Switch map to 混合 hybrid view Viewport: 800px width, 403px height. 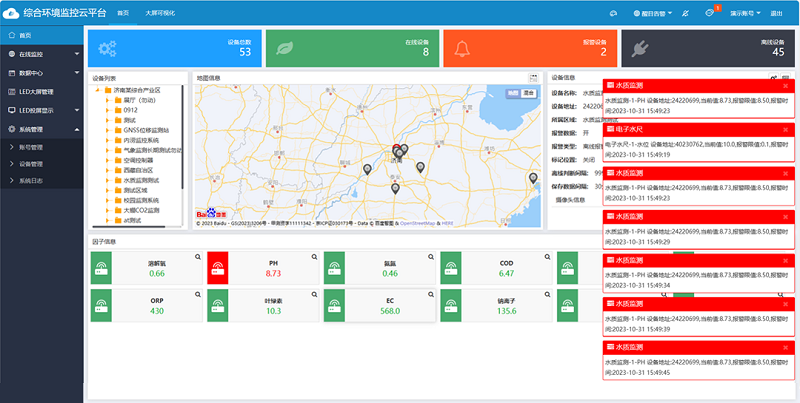(530, 91)
